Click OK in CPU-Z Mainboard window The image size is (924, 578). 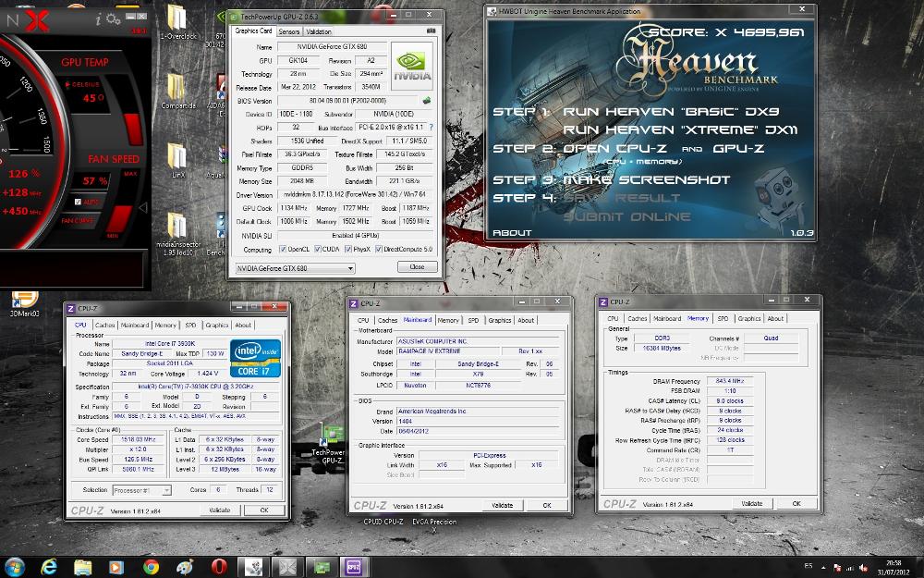547,506
